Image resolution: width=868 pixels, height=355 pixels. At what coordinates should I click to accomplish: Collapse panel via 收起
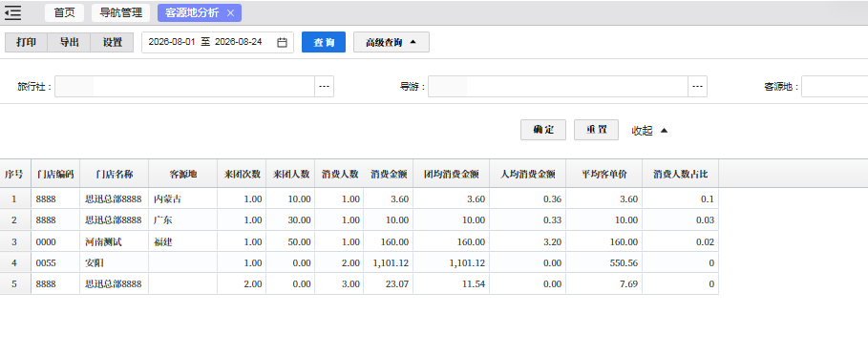[x=649, y=131]
